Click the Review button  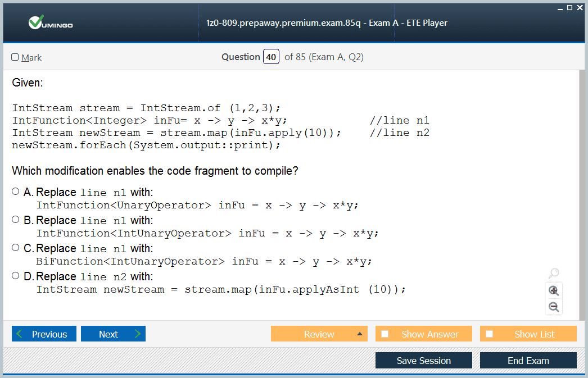tap(319, 334)
